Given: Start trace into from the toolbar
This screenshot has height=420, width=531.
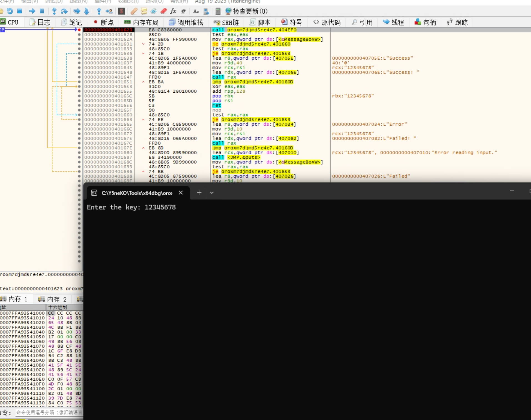Looking at the screenshot, I should click(x=77, y=11).
